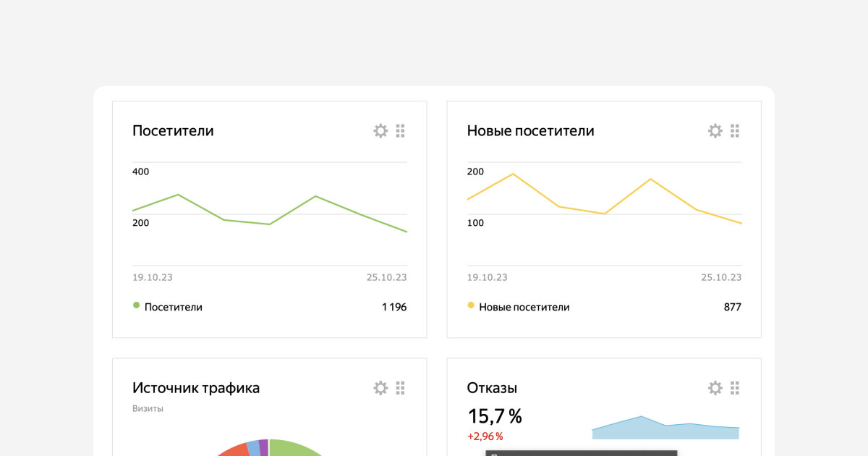Click the 15,7 % bounce rate value
868x456 pixels.
pos(495,417)
